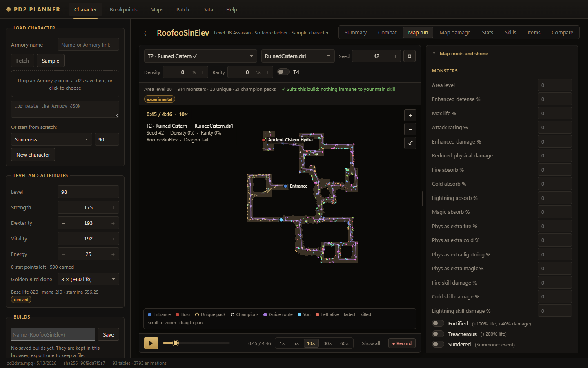Click the Show all button
Image resolution: width=588 pixels, height=368 pixels.
[371, 343]
